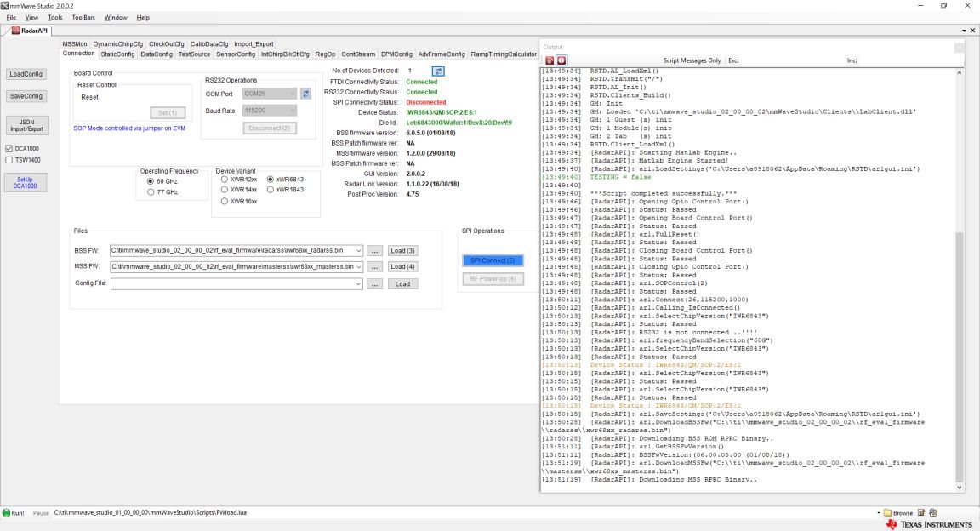Click the Output log vertical scrollbar thumb

click(x=960, y=357)
